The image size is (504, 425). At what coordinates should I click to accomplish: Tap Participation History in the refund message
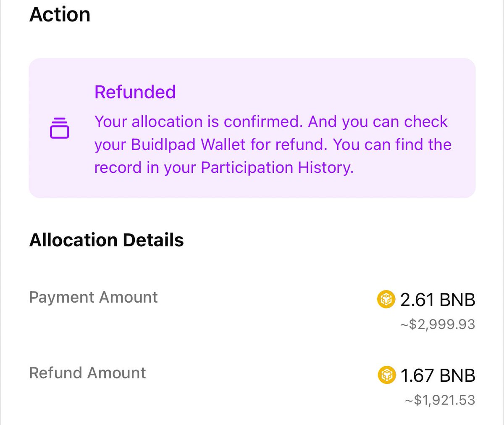pos(276,168)
